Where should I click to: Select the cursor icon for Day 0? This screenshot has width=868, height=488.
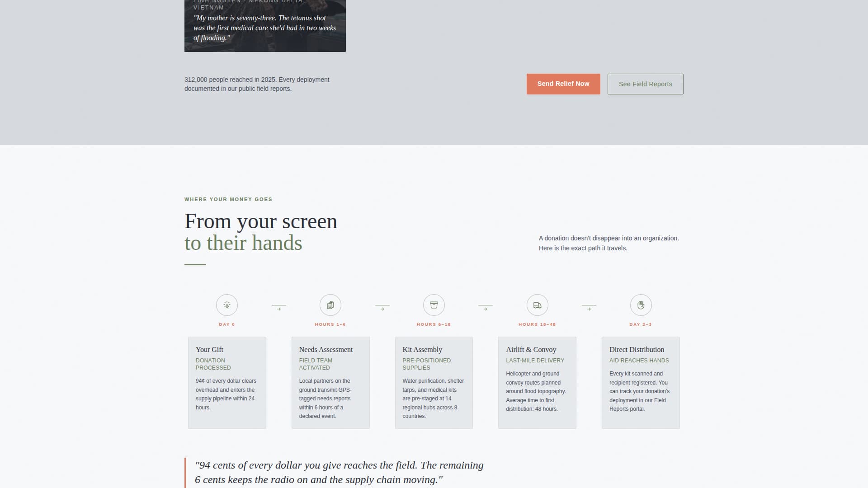tap(226, 305)
